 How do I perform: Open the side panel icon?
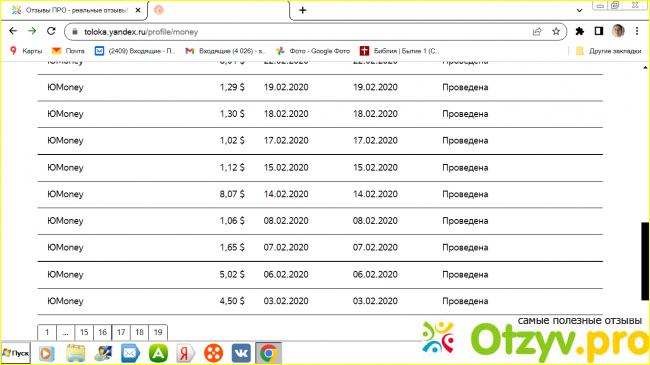pos(599,31)
